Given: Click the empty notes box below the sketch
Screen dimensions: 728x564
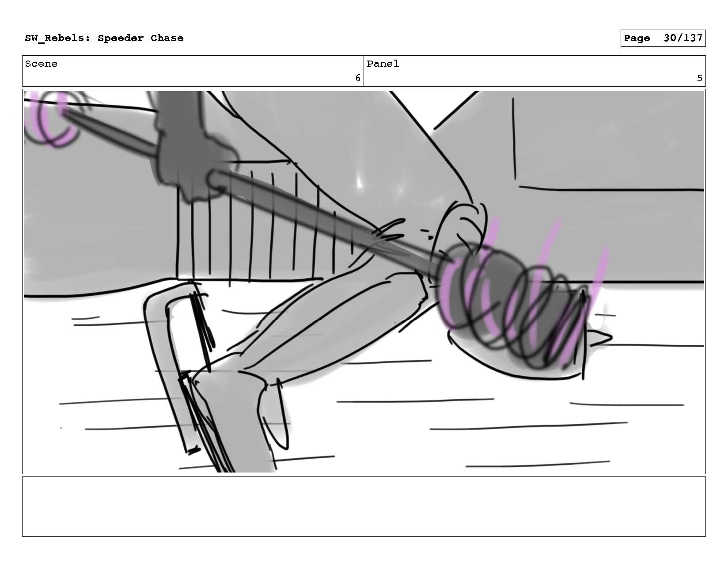Looking at the screenshot, I should [364, 507].
